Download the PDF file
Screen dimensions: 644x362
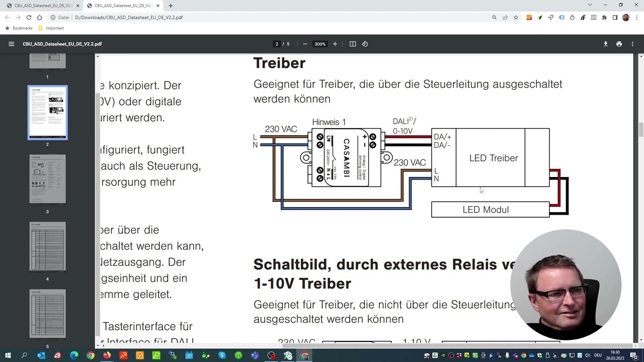(x=606, y=44)
